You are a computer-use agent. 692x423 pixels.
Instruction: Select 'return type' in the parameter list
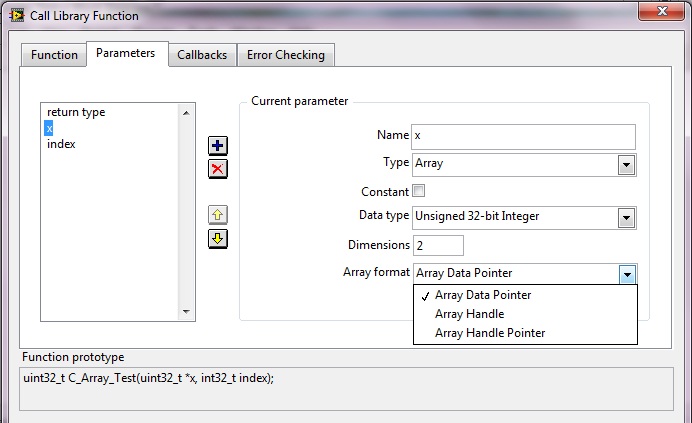click(76, 112)
